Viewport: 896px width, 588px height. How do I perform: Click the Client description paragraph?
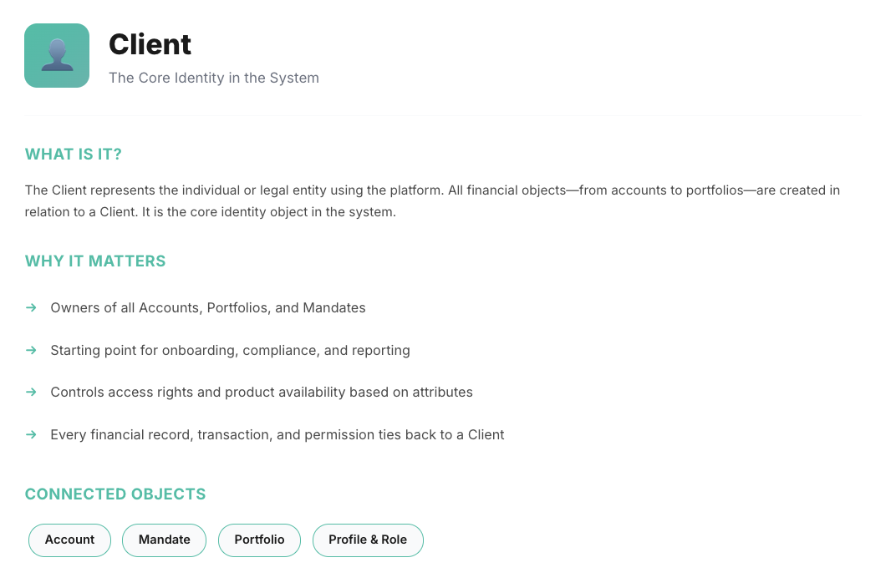click(x=432, y=200)
